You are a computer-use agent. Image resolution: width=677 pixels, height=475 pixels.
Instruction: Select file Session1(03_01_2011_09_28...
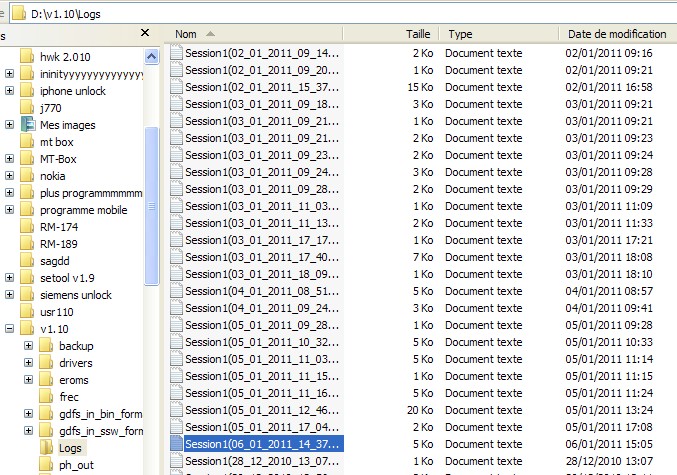click(262, 189)
